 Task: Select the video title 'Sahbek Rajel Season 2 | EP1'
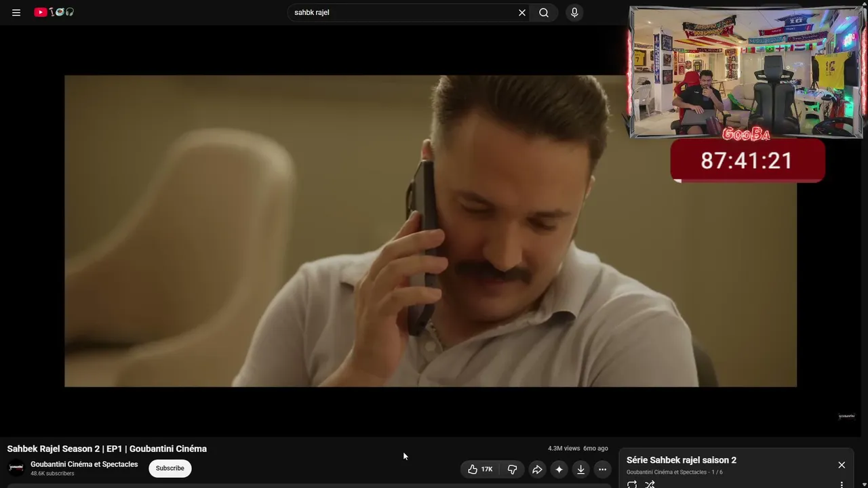click(x=107, y=449)
